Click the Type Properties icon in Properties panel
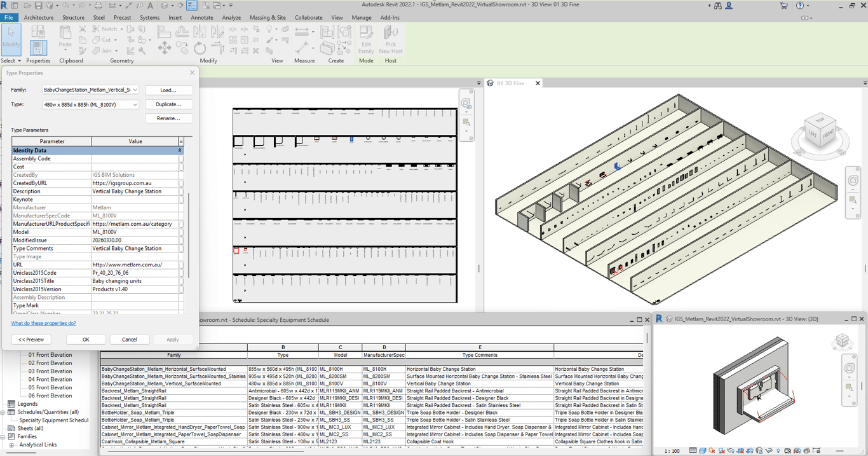This screenshot has width=868, height=456. click(38, 31)
